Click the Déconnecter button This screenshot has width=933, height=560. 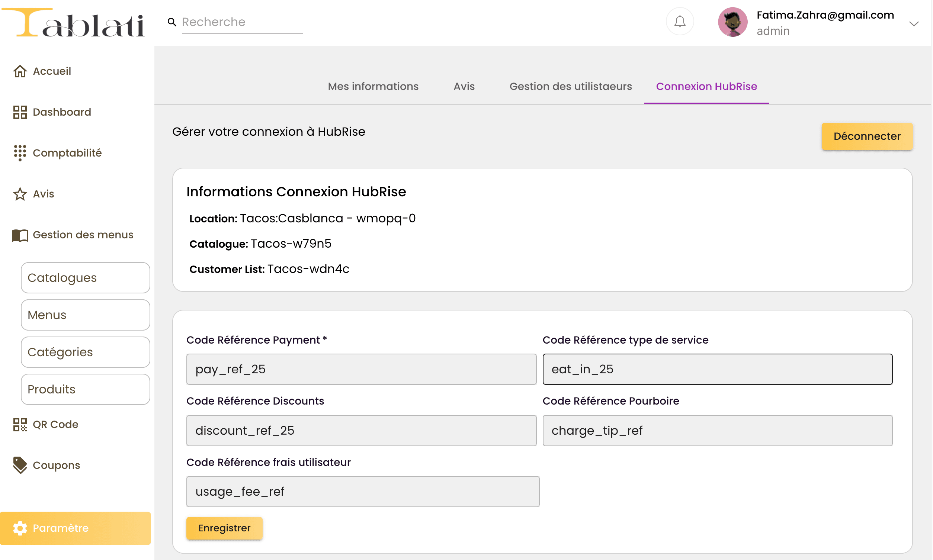(x=867, y=136)
